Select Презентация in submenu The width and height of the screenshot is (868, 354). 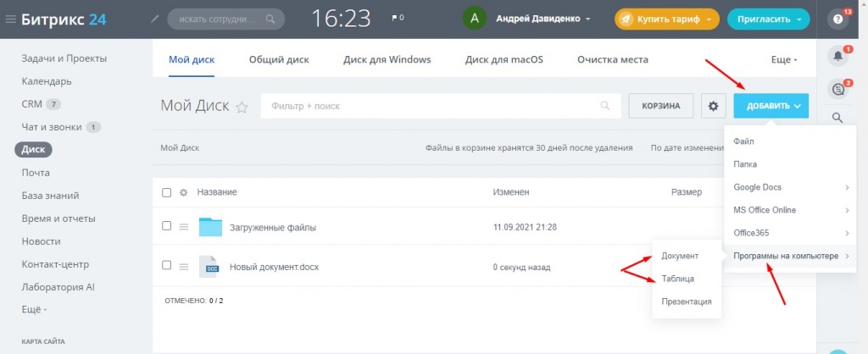[x=687, y=301]
